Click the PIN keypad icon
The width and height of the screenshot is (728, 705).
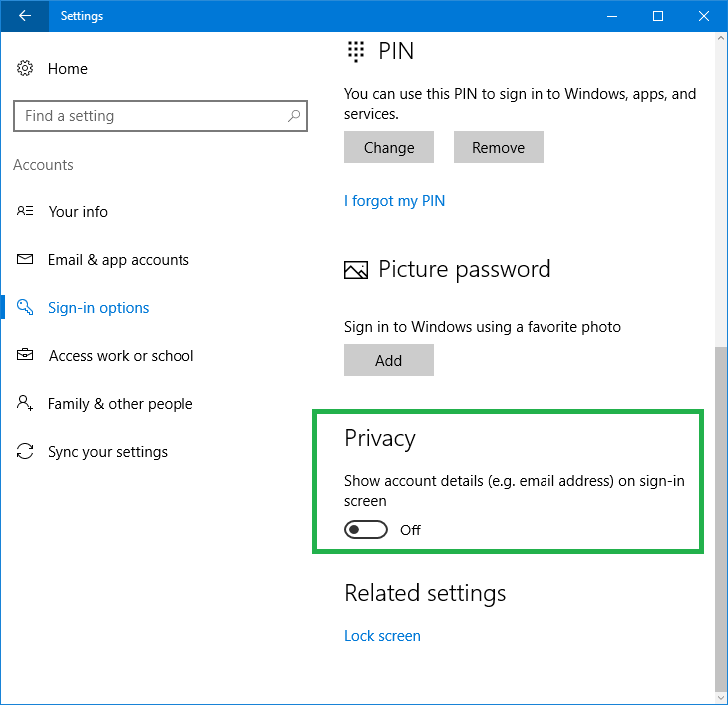click(356, 51)
